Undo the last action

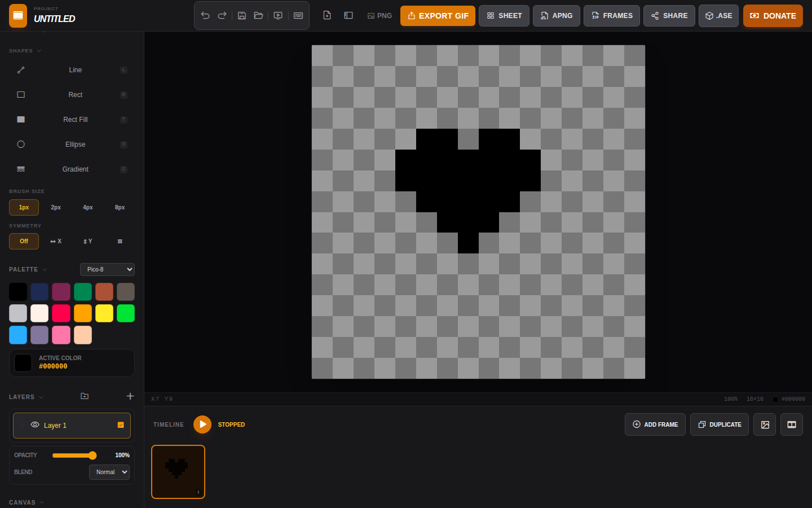(205, 16)
